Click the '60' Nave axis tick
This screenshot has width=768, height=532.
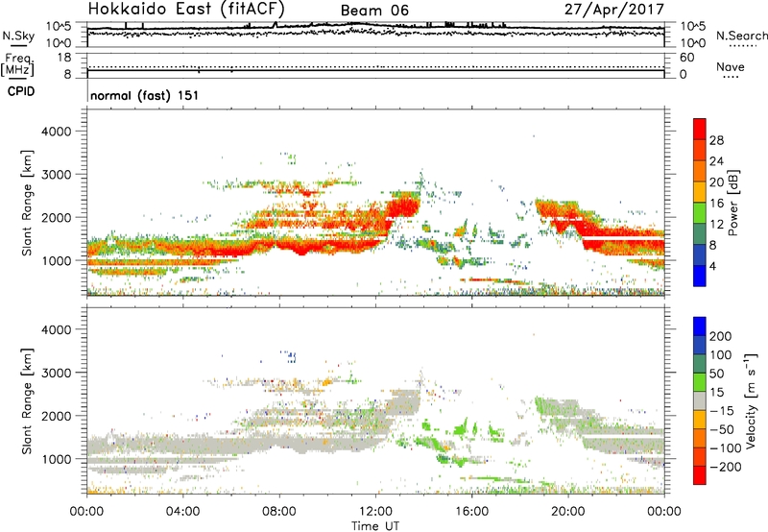pyautogui.click(x=686, y=58)
